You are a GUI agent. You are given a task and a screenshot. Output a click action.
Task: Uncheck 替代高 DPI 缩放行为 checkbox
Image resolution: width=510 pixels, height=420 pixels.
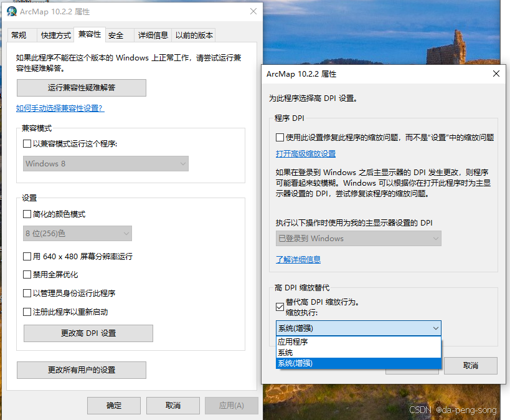coord(280,307)
